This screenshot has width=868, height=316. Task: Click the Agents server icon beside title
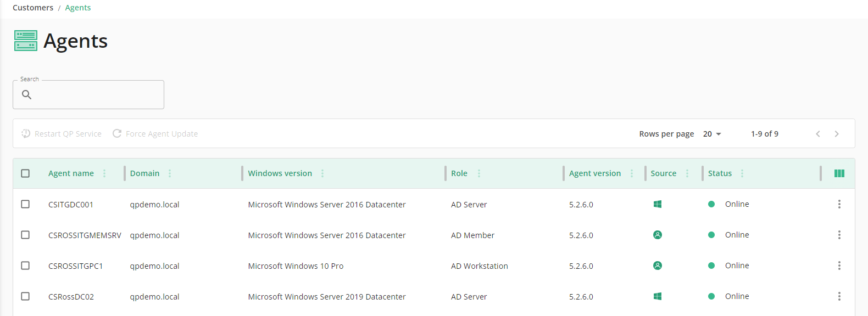pos(25,41)
